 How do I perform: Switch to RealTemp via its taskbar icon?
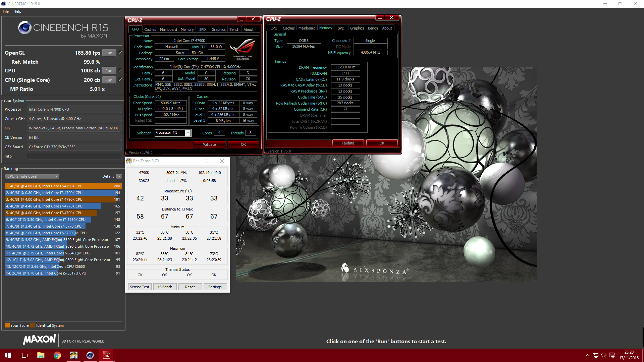tap(73, 355)
